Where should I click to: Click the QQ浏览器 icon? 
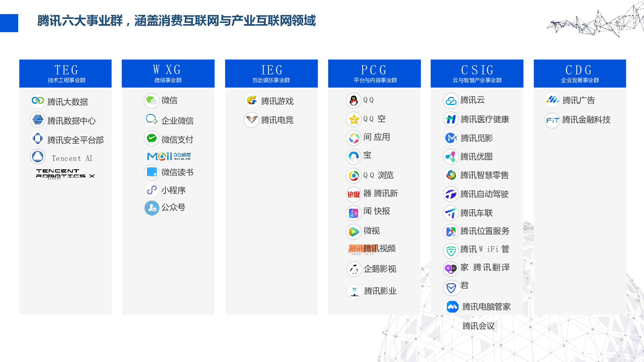coord(354,175)
